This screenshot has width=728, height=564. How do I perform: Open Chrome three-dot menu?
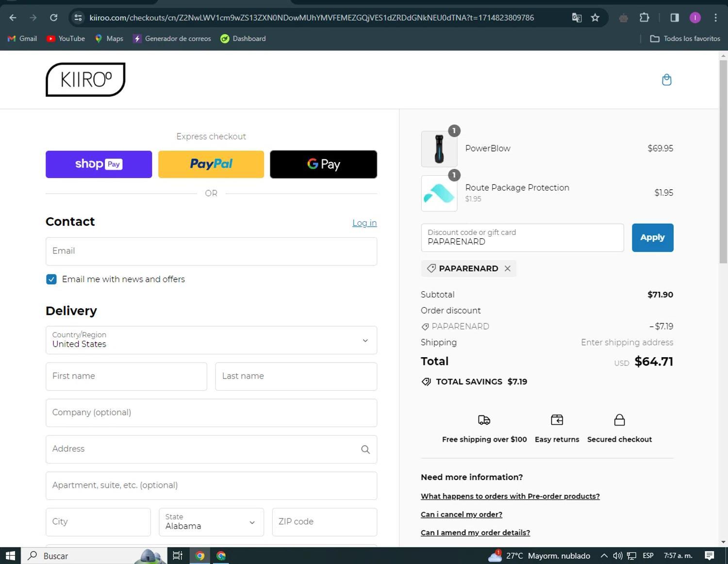(x=715, y=18)
